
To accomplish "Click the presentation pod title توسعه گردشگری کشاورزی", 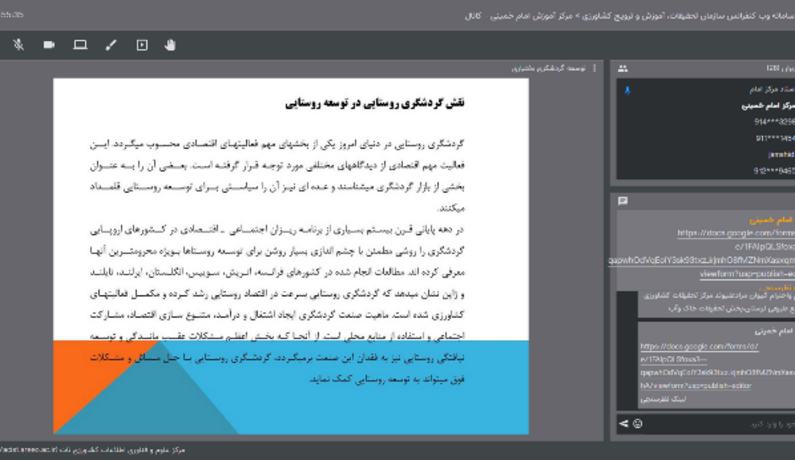I will pos(548,68).
